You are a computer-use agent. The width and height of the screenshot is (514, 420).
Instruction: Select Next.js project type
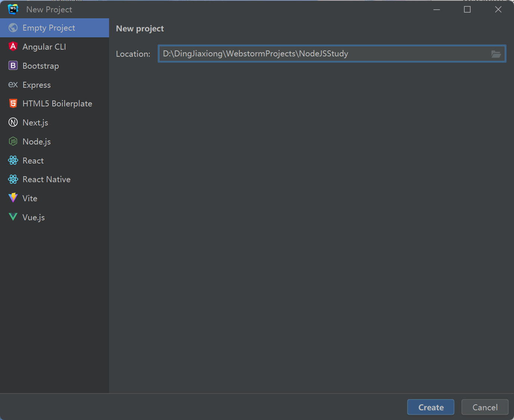click(35, 123)
